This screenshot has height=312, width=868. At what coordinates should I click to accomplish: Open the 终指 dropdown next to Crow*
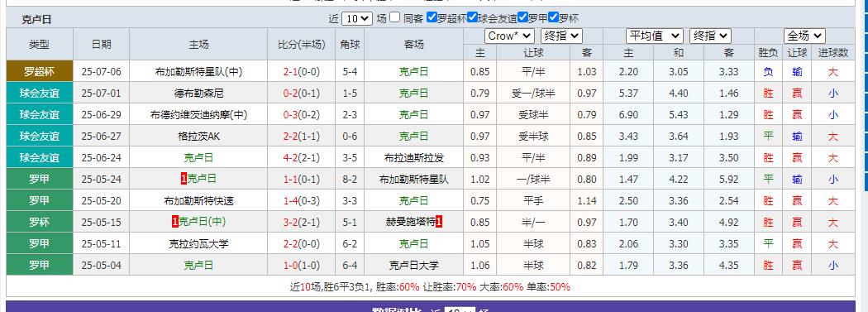561,36
